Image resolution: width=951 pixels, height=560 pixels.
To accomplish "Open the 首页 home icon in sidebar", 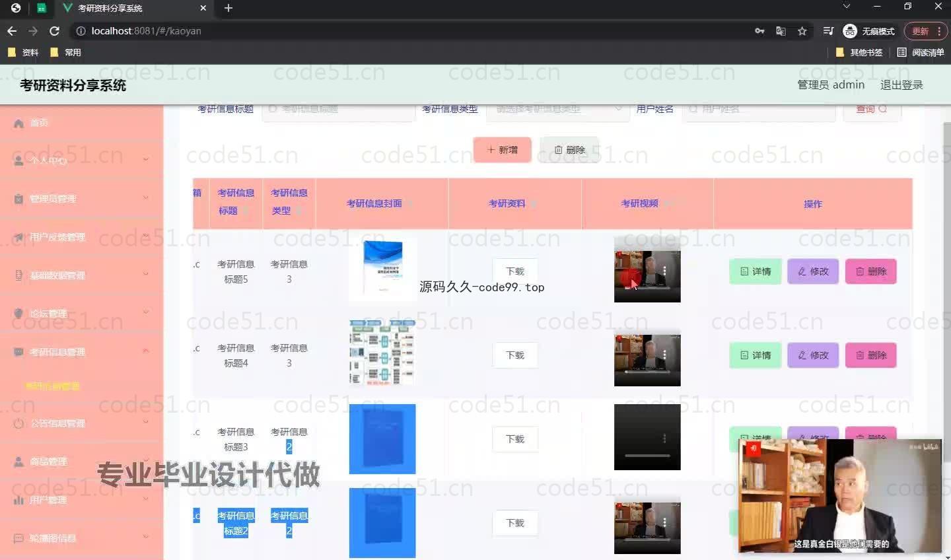I will (x=18, y=123).
